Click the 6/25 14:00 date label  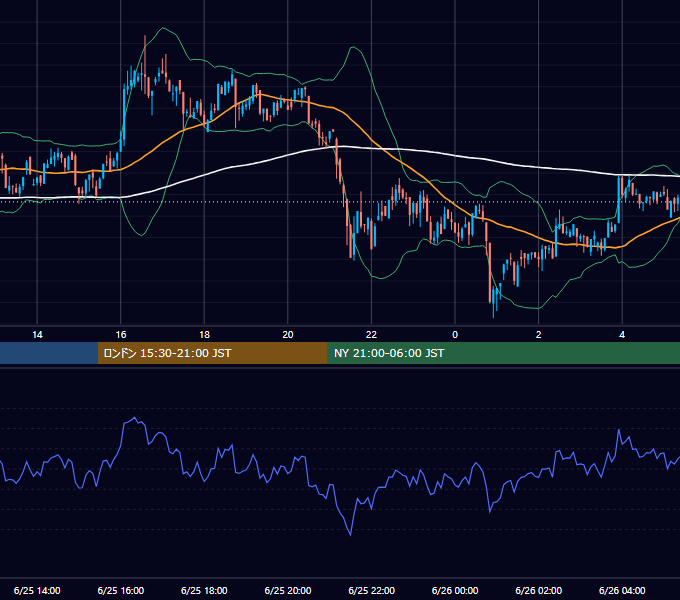(x=37, y=590)
